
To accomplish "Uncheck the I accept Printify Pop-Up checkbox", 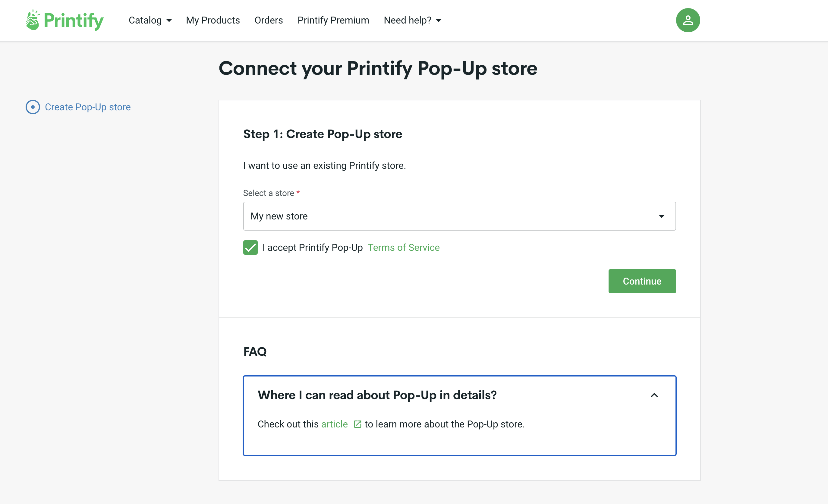I will coord(251,247).
